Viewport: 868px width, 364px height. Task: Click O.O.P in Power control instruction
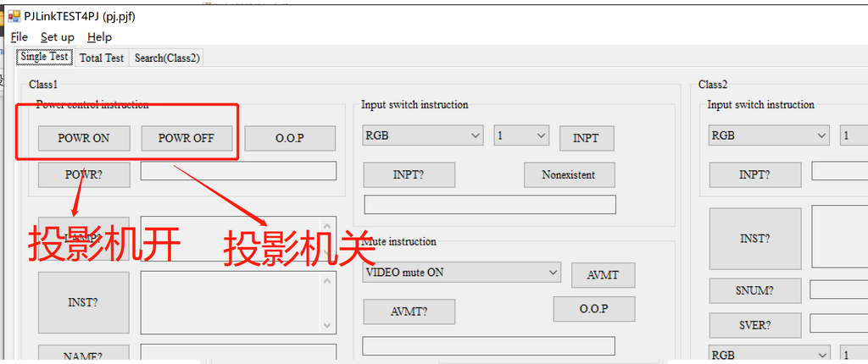coord(290,138)
